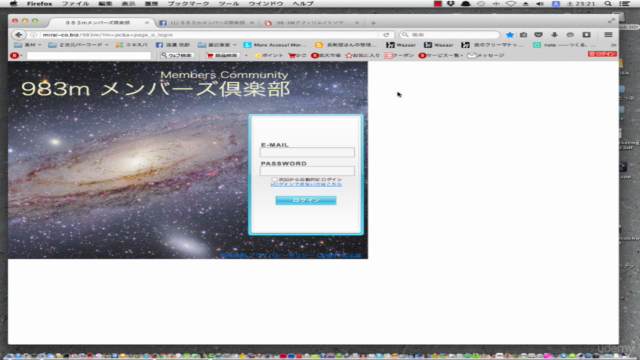Click the red square menu bar icon
This screenshot has height=360, width=640.
point(438,4)
